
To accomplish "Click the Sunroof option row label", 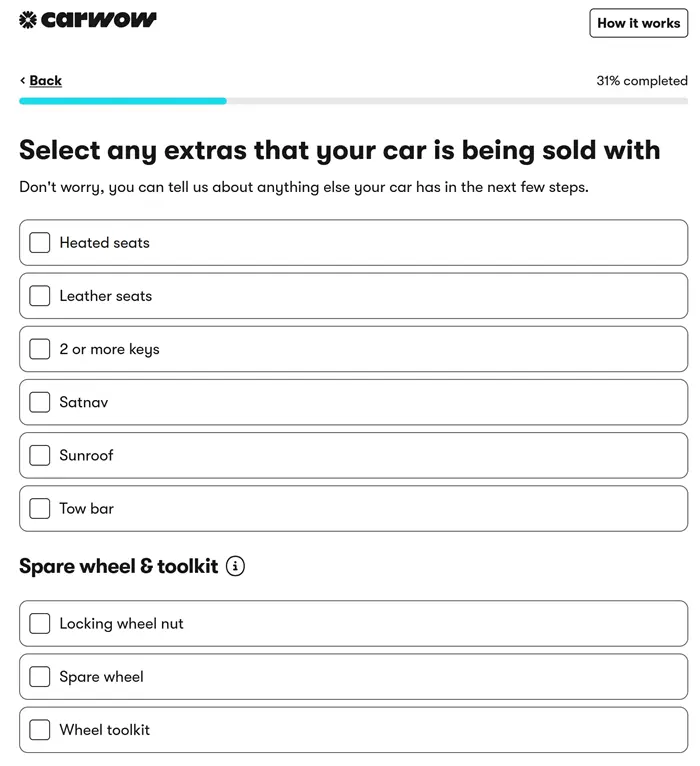I will click(86, 455).
